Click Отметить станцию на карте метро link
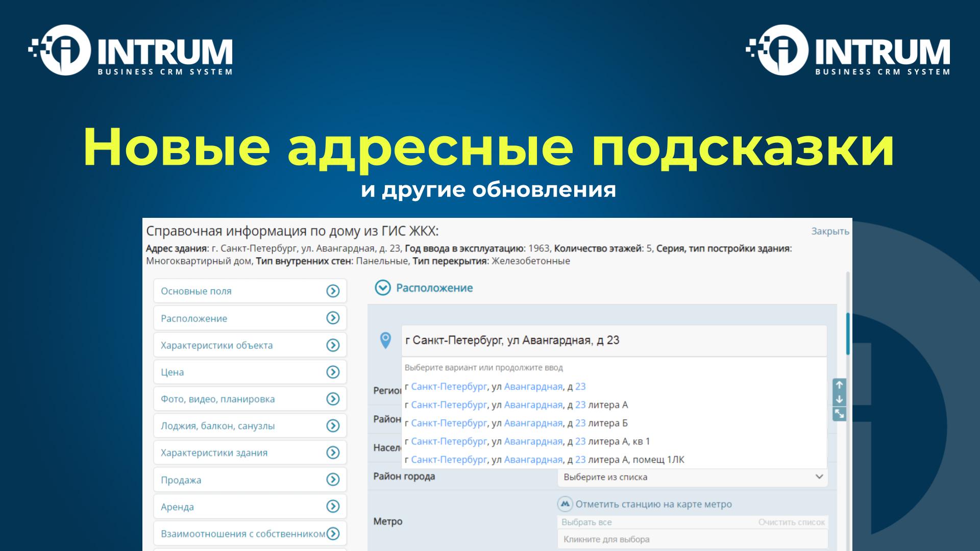This screenshot has height=551, width=980. coord(654,504)
